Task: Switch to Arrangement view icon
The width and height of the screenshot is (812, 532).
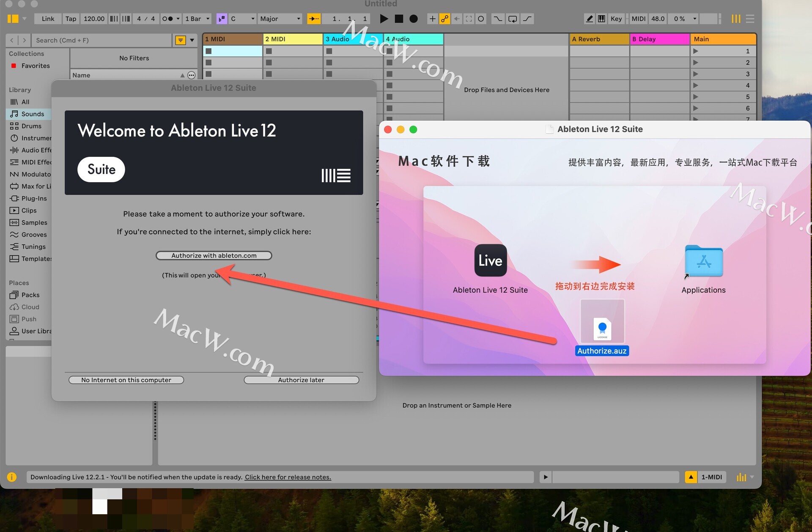Action: click(750, 19)
